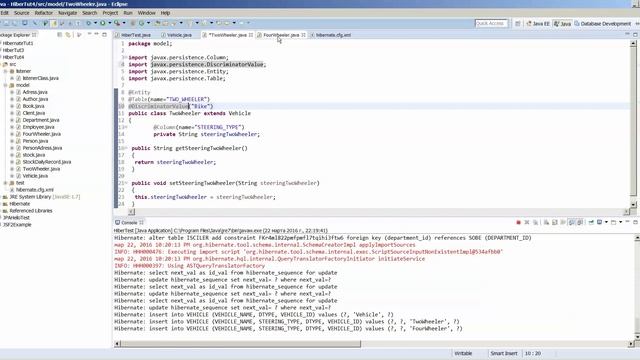Pin the console view
Screen dimensions: 640x360
click(x=591, y=222)
